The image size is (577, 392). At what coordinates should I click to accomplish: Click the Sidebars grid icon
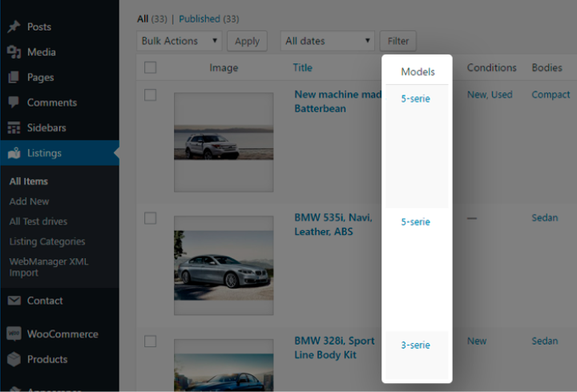point(14,127)
